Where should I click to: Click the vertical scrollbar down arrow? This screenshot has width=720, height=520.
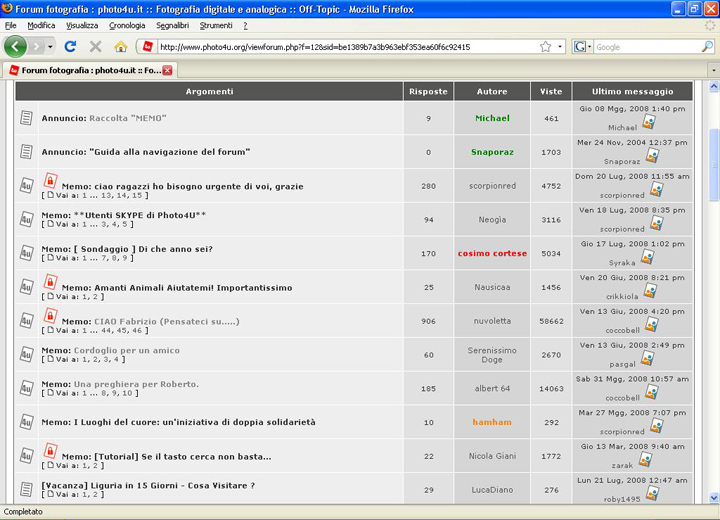(713, 497)
